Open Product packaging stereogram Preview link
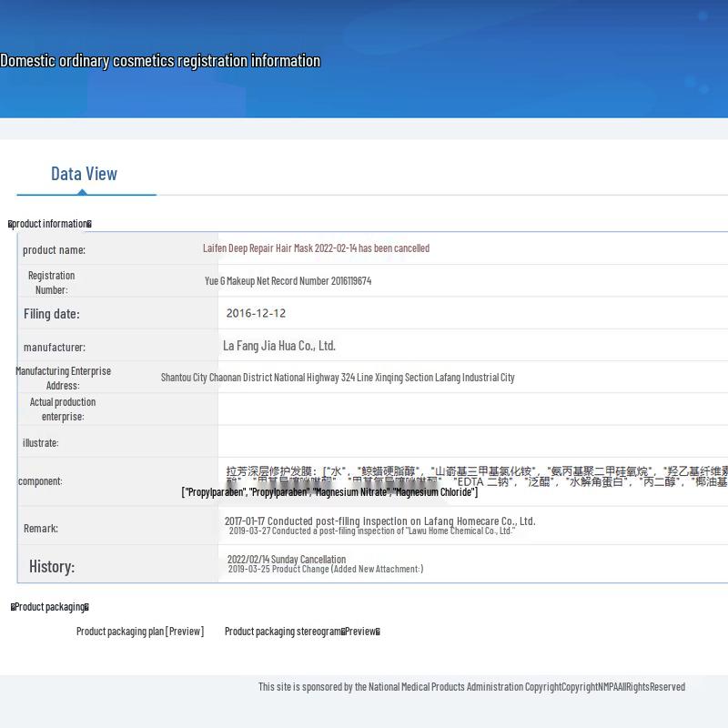Viewport: 728px width, 728px height. [x=302, y=632]
